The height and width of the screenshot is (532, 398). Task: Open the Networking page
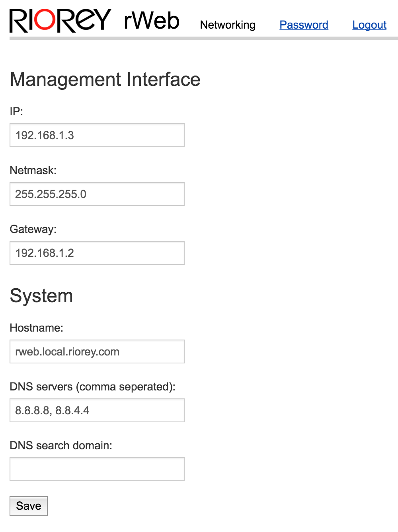[228, 25]
